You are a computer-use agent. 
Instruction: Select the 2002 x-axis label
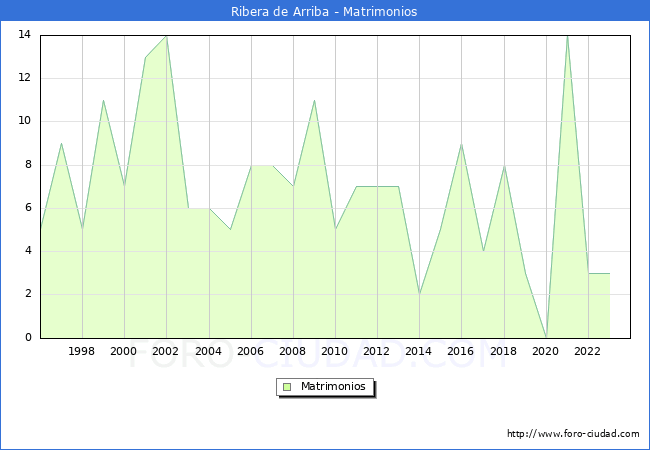click(x=165, y=351)
